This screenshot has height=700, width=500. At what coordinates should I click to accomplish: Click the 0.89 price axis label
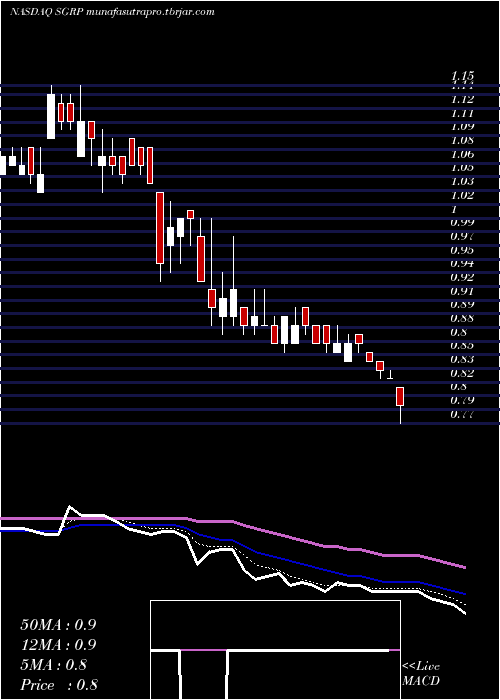tap(462, 304)
